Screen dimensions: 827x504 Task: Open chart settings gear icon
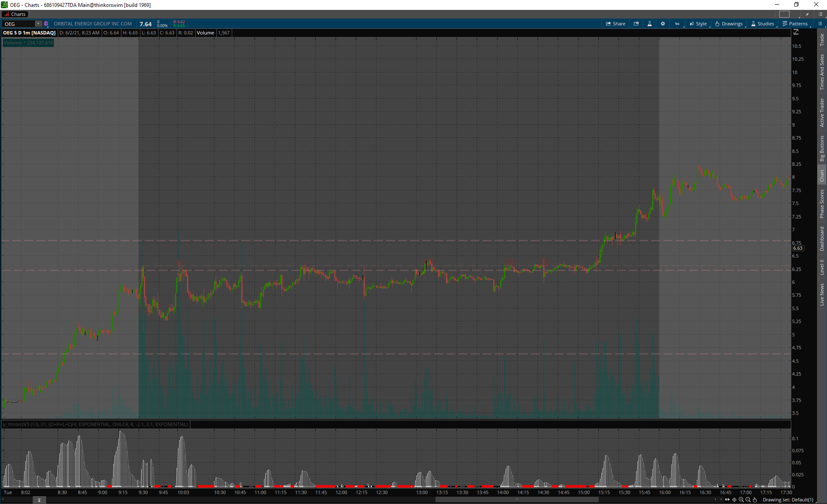(663, 24)
